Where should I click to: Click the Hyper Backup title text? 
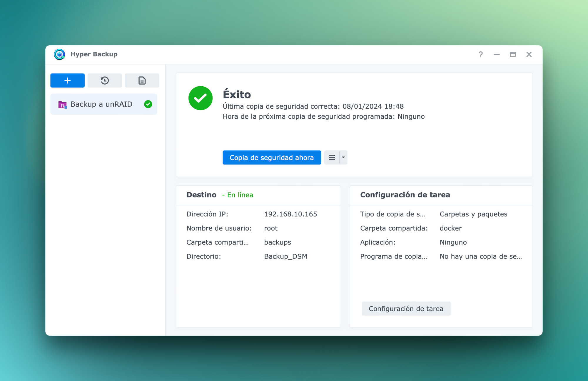click(94, 54)
